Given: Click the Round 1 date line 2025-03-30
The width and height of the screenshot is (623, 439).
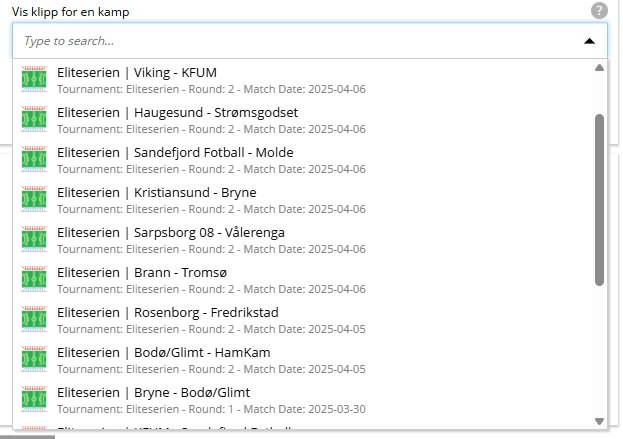Looking at the screenshot, I should [x=211, y=409].
